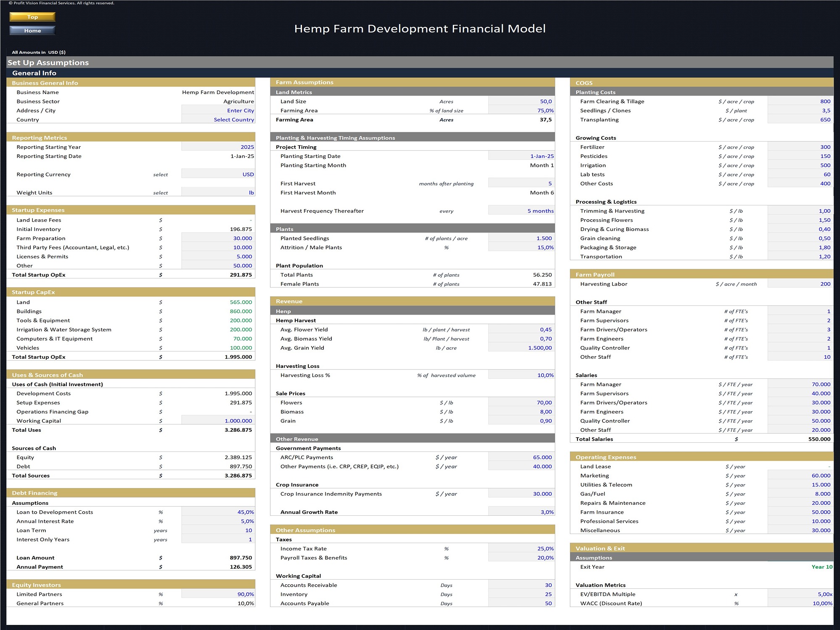Image resolution: width=840 pixels, height=630 pixels.
Task: Select the Limited Partners percentage cell
Action: click(x=218, y=594)
